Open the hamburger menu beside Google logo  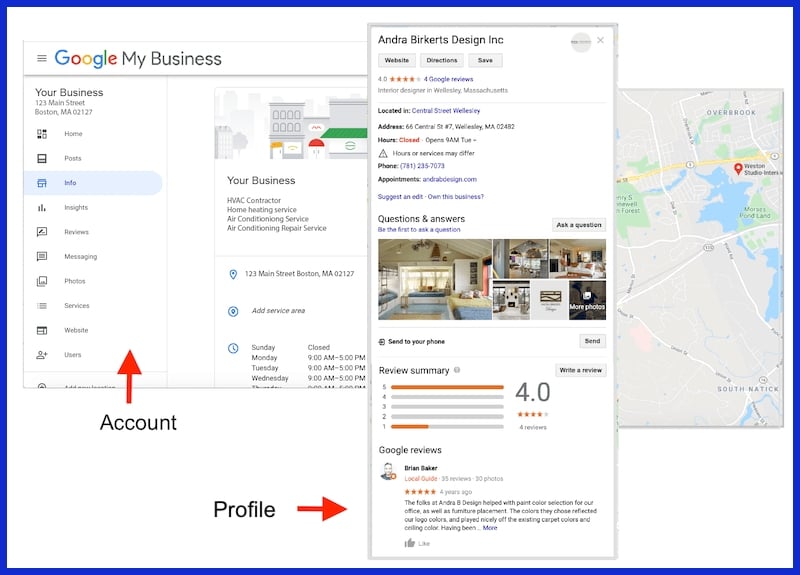click(x=41, y=58)
